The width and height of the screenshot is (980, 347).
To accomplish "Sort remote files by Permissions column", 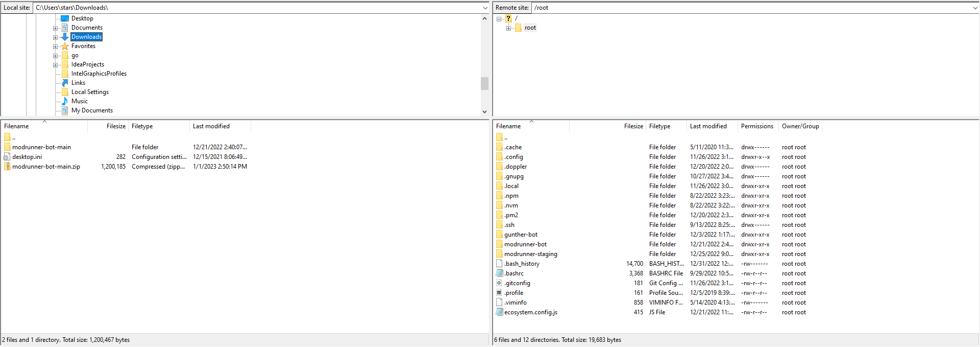I will 758,126.
